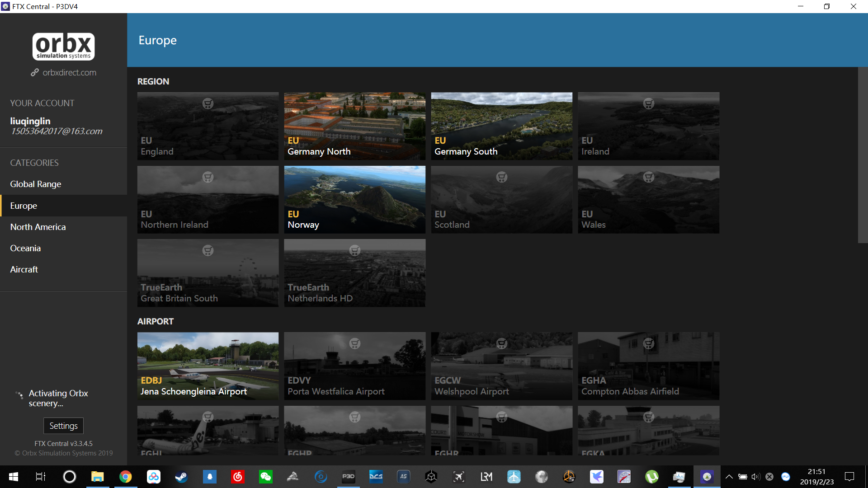Open the EU Norway region tile
Image resolution: width=868 pixels, height=488 pixels.
point(355,200)
